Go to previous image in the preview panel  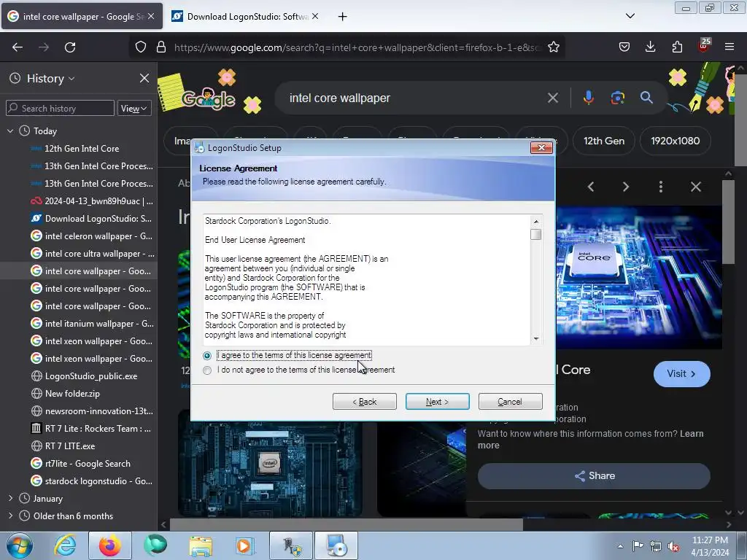click(591, 187)
